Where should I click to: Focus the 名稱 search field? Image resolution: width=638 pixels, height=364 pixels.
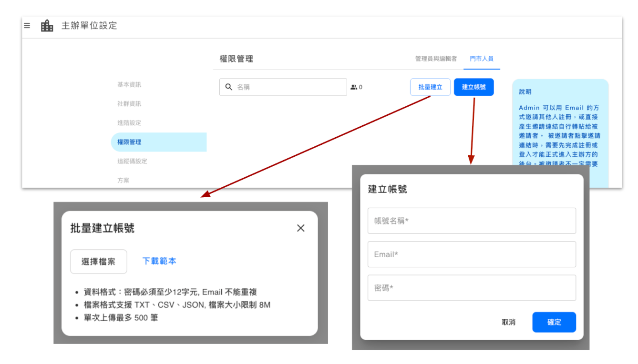click(x=288, y=87)
